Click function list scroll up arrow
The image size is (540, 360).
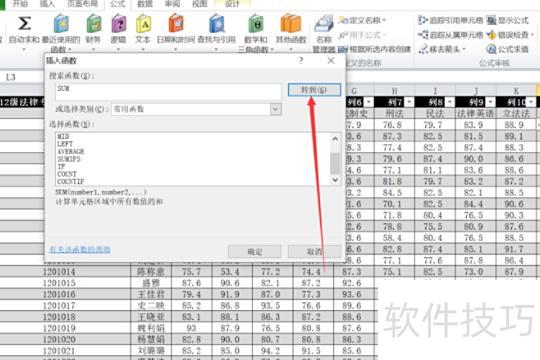pos(335,139)
